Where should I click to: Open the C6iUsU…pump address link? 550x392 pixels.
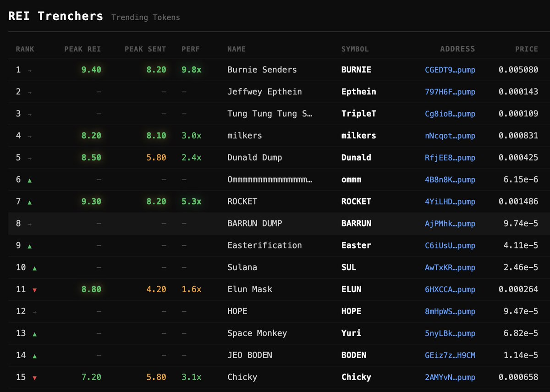coord(450,246)
